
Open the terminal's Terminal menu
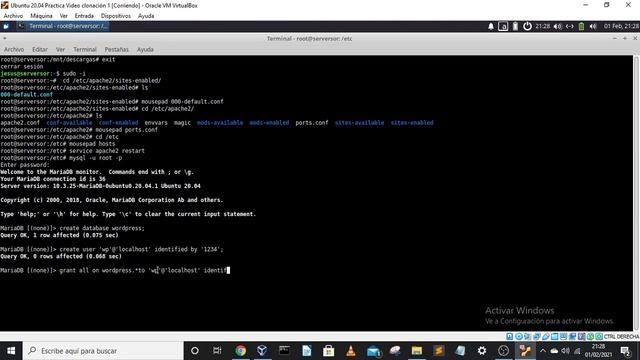85,49
